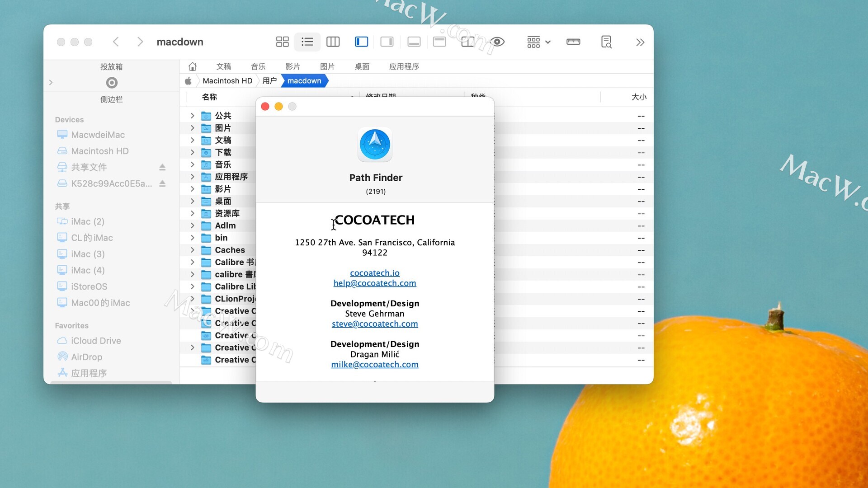868x488 pixels.
Task: Click the Home icon in favorites bar
Action: (x=193, y=66)
